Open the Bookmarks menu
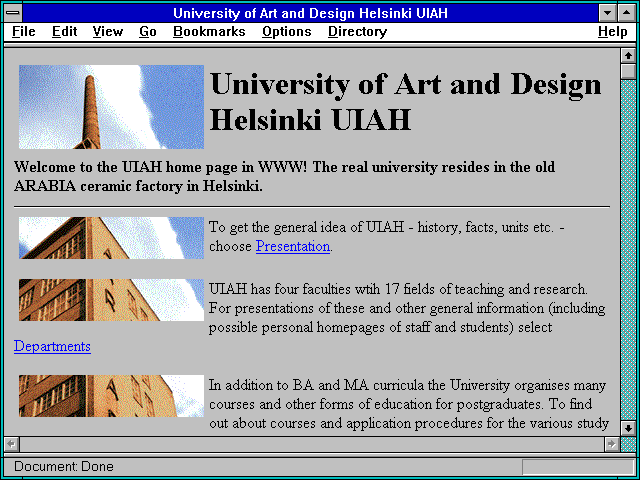The image size is (640, 480). pos(209,32)
